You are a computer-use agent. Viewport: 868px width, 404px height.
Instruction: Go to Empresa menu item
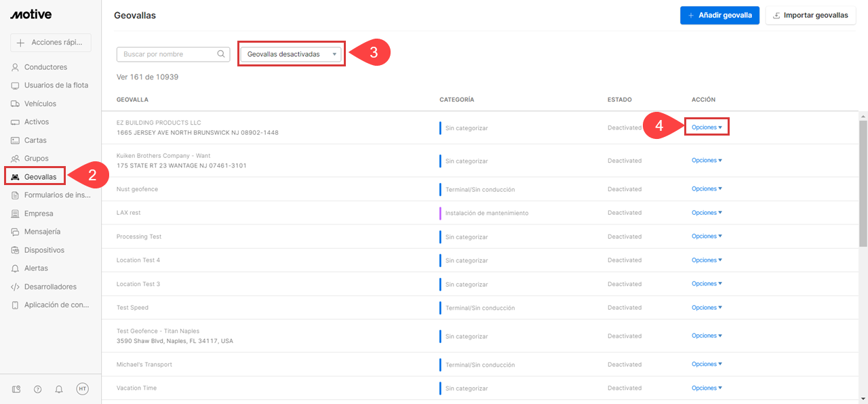pos(39,214)
